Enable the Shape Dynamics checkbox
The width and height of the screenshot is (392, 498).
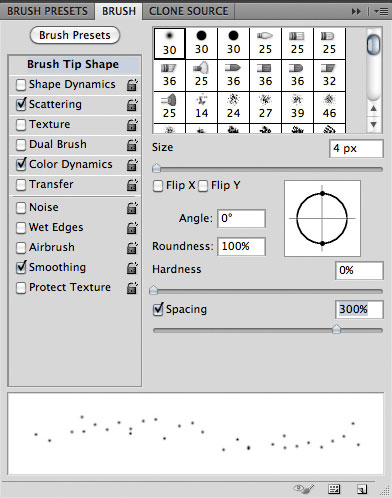click(21, 85)
